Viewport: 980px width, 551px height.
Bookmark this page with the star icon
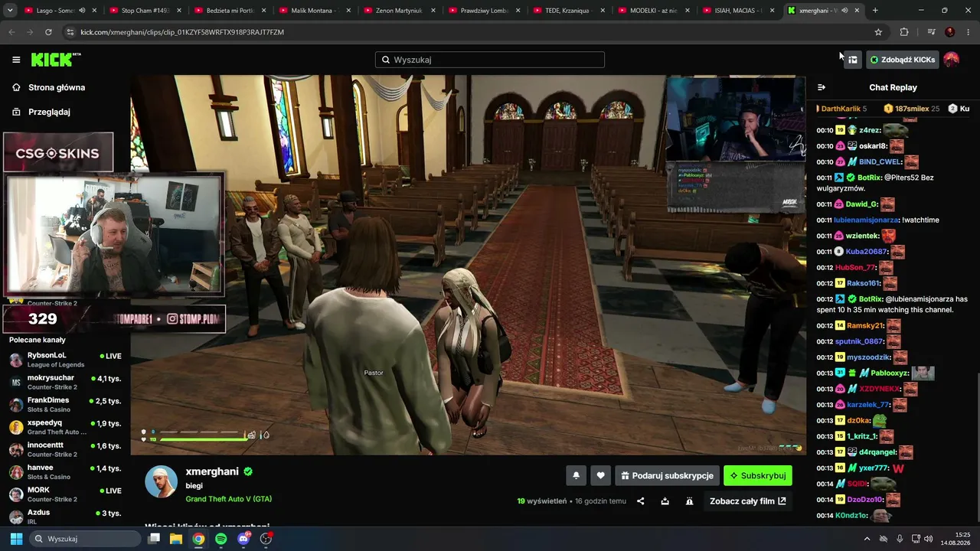[x=878, y=32]
